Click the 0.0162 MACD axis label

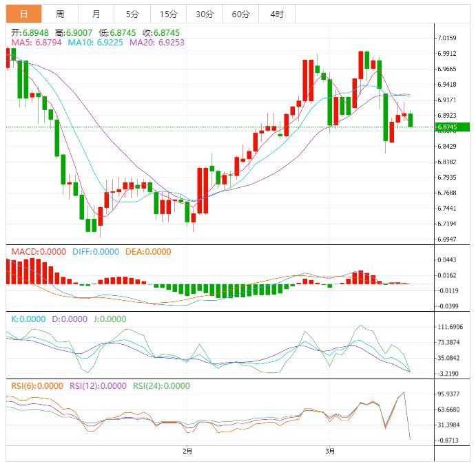click(446, 275)
